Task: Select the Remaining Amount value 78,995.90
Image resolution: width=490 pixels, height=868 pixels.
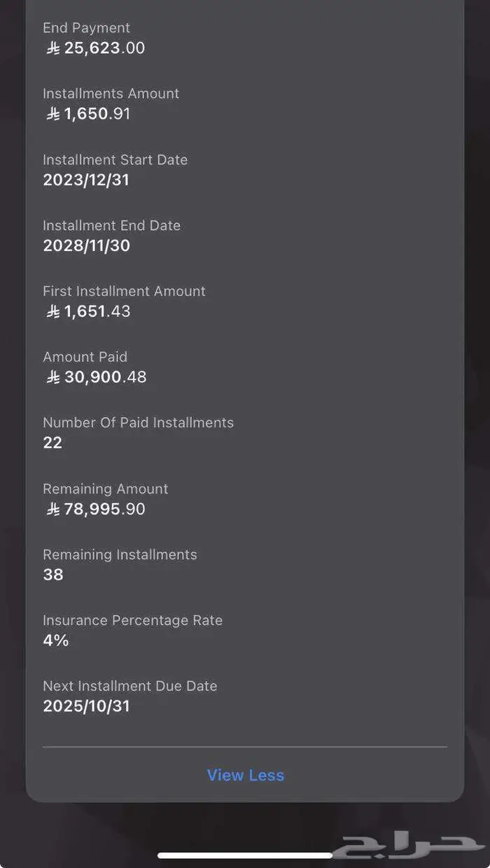Action: (x=104, y=509)
